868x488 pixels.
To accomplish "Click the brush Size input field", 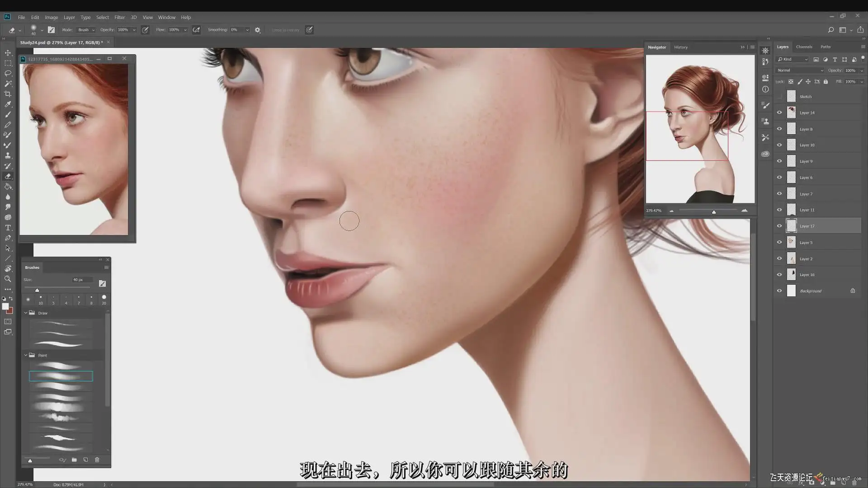I will tap(82, 280).
